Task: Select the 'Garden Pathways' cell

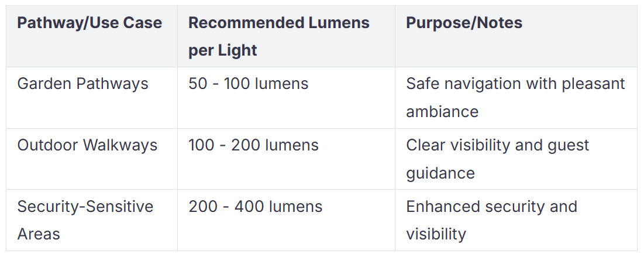Action: (82, 84)
